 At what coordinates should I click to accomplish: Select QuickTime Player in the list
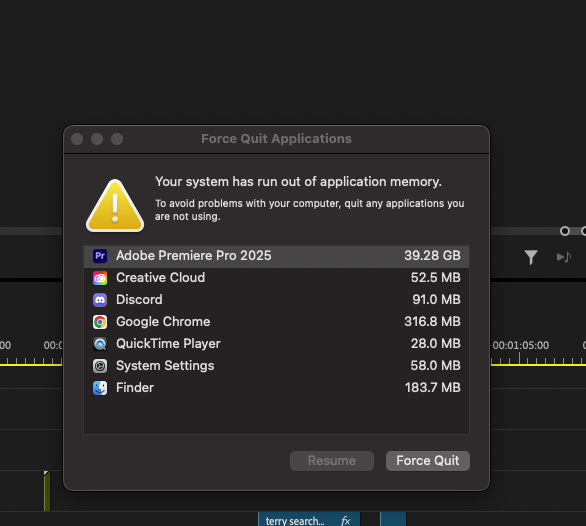click(277, 344)
